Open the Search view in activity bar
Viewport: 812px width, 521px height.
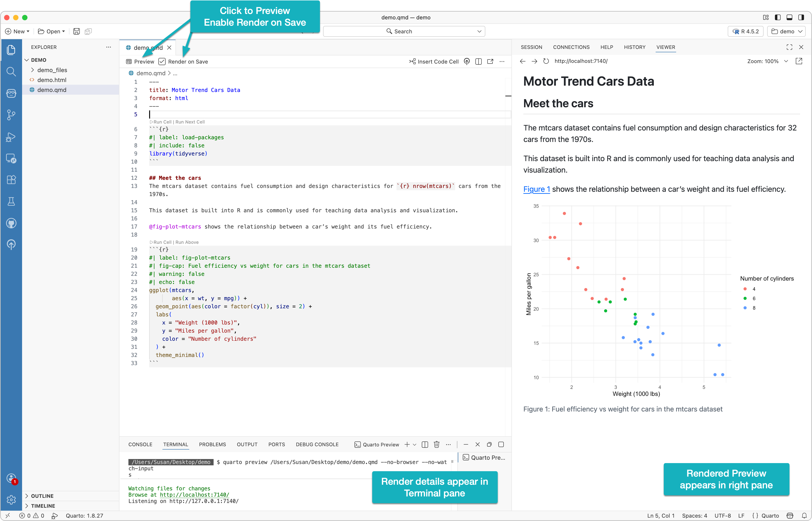pos(11,71)
